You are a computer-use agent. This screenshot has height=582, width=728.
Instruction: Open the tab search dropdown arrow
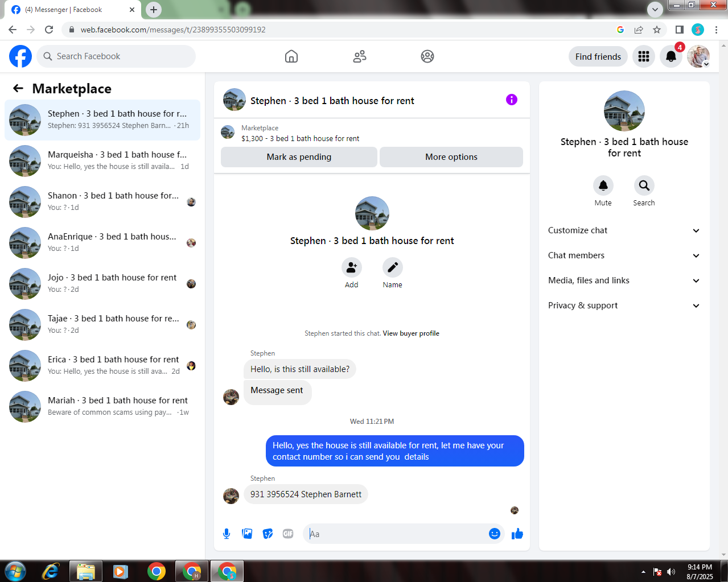pyautogui.click(x=655, y=10)
